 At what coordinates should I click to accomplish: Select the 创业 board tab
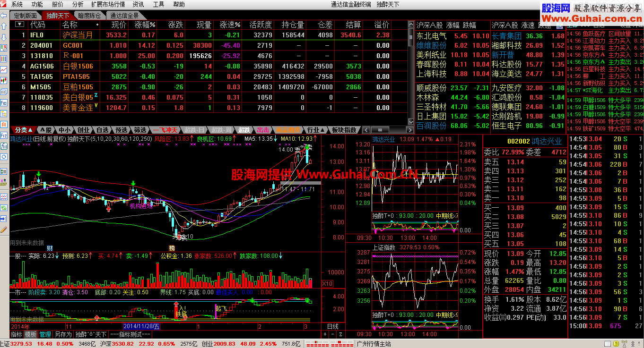pyautogui.click(x=84, y=130)
